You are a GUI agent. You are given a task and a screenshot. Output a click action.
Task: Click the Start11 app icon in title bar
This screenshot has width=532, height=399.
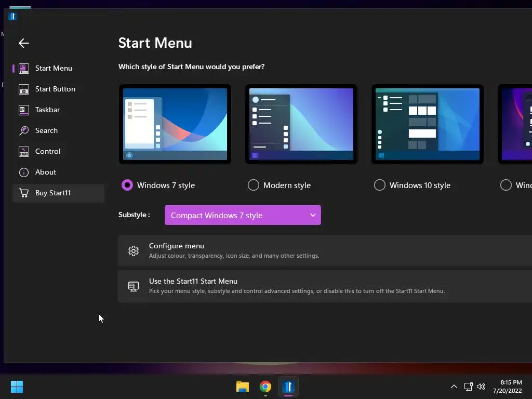tap(12, 16)
